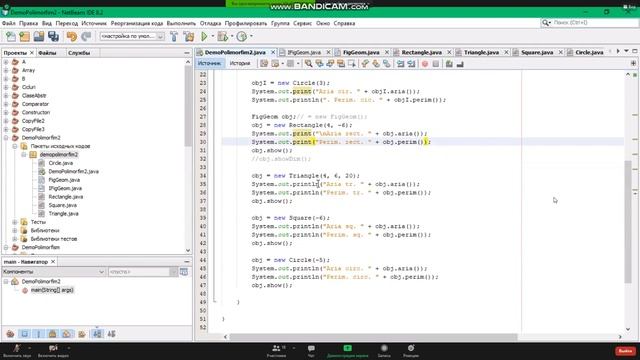Open Debug Project dropdown arrow
The height and width of the screenshot is (360, 640).
(232, 36)
